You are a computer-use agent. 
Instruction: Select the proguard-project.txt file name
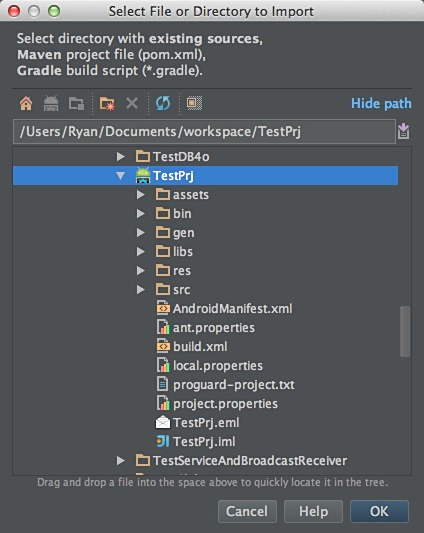coord(234,385)
